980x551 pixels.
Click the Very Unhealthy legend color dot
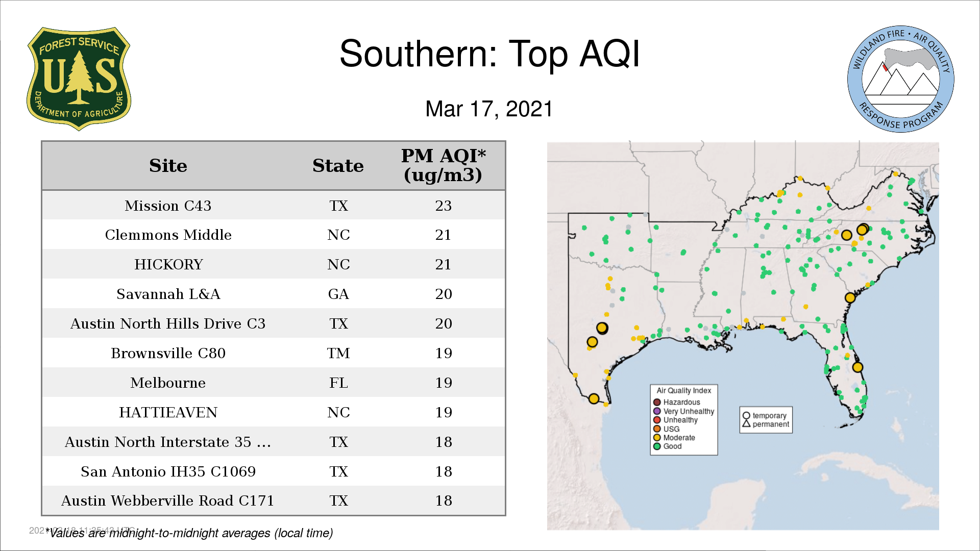pos(657,411)
